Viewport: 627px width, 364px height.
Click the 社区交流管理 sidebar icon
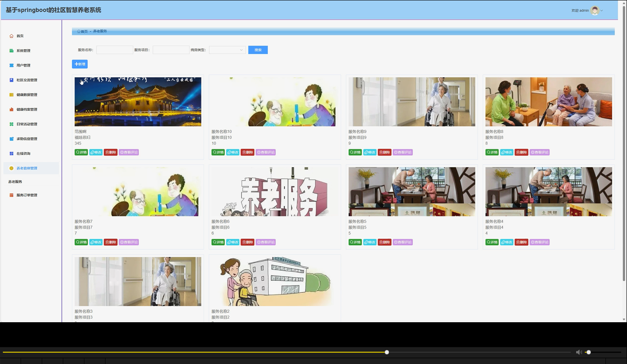coord(12,80)
